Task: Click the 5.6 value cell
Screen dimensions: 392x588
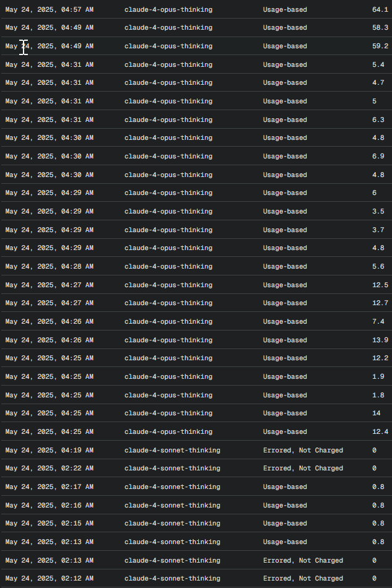Action: pyautogui.click(x=378, y=266)
